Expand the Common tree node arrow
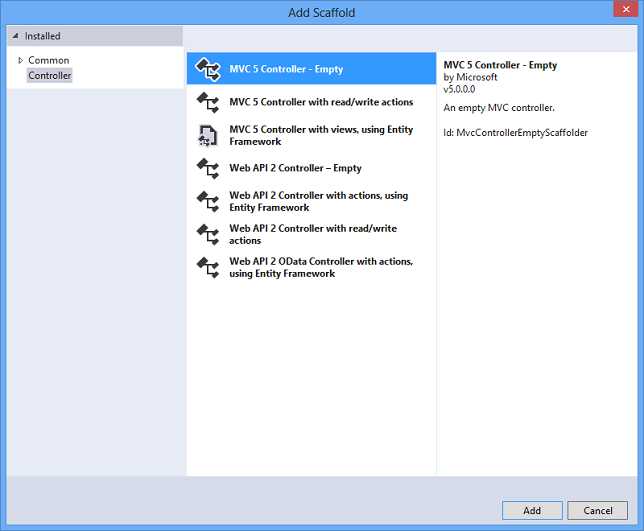 tap(20, 60)
